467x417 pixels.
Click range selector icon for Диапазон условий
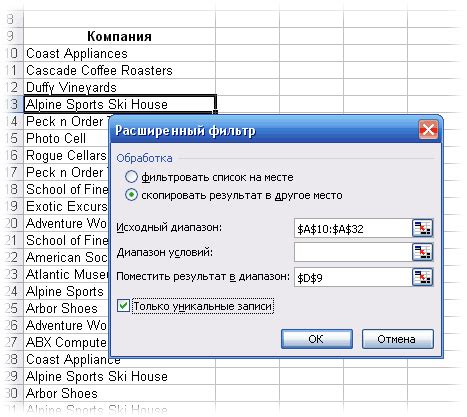coord(422,252)
